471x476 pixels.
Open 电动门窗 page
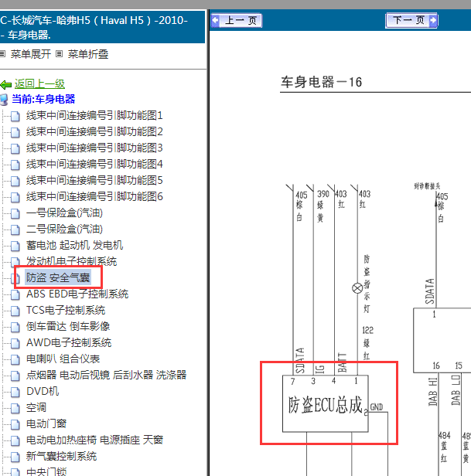[x=46, y=423]
